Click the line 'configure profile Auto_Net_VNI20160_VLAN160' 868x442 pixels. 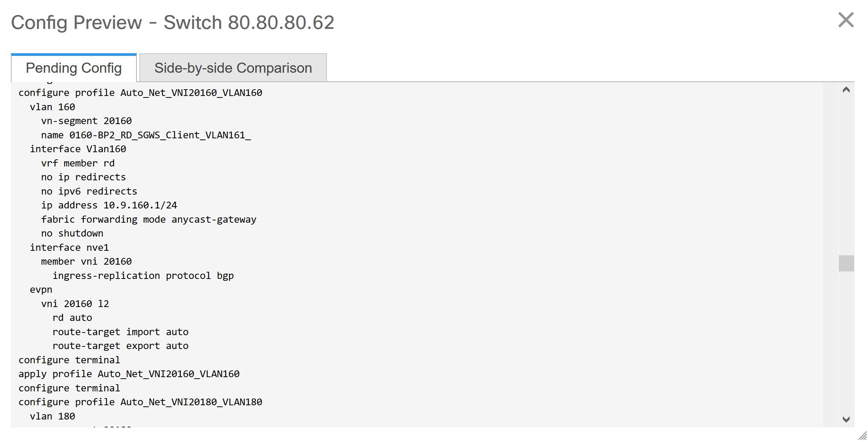point(140,93)
